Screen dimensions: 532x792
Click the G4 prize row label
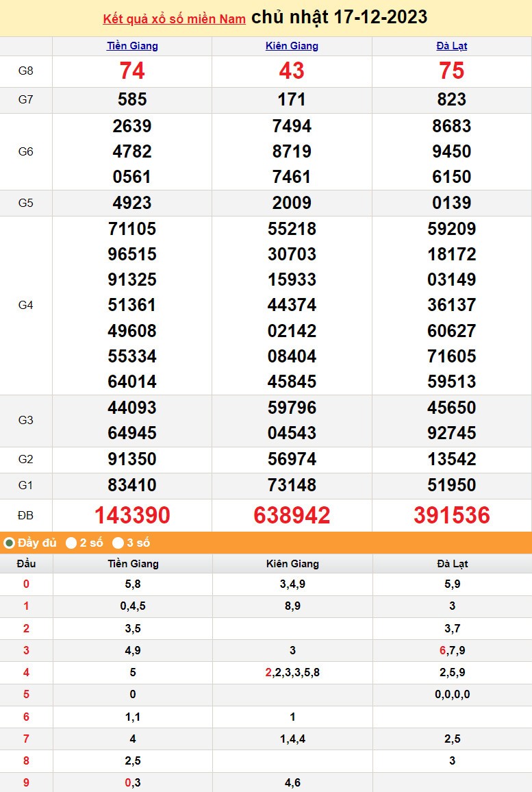[26, 305]
